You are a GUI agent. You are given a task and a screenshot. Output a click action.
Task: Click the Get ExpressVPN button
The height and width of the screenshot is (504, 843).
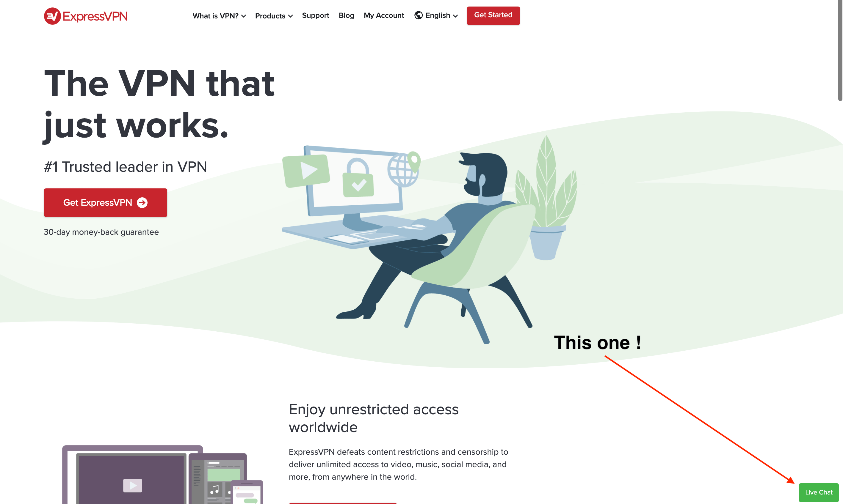pyautogui.click(x=105, y=202)
